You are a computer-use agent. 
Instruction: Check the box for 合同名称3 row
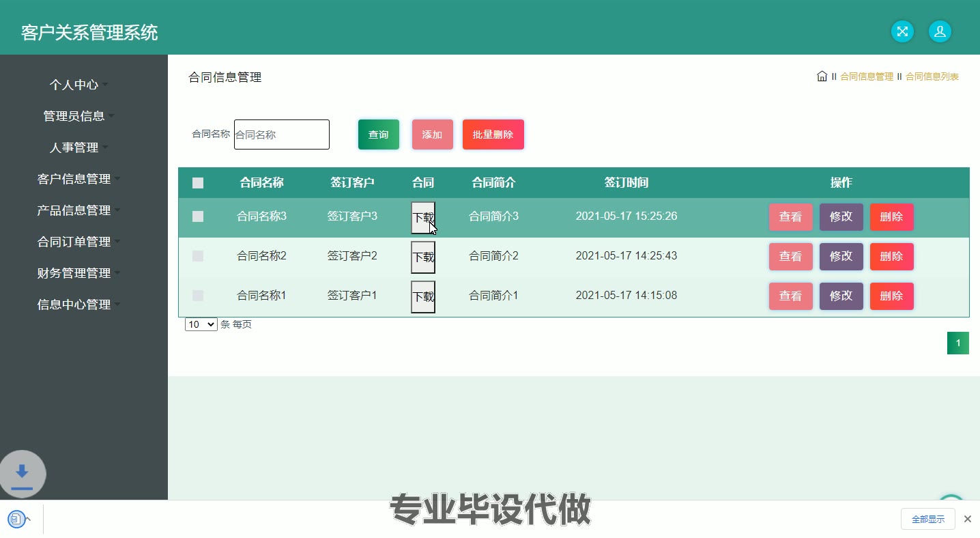point(198,216)
